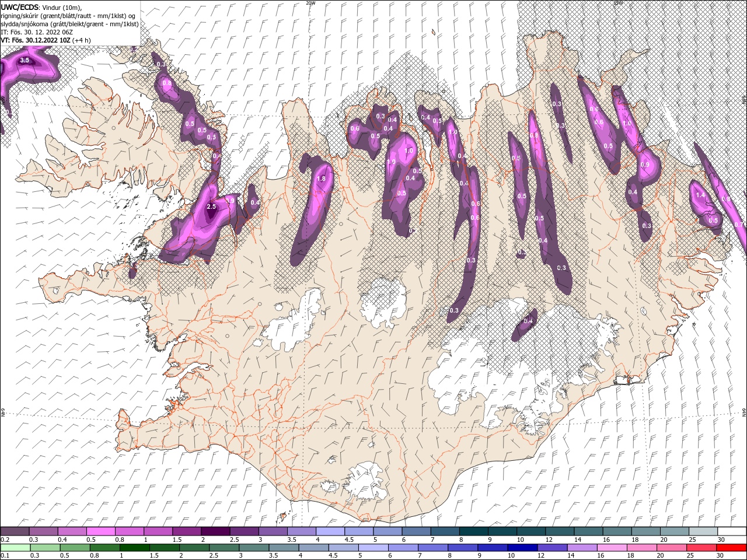Click the 15W longitude label at the top edge
The image size is (747, 560).
(618, 3)
